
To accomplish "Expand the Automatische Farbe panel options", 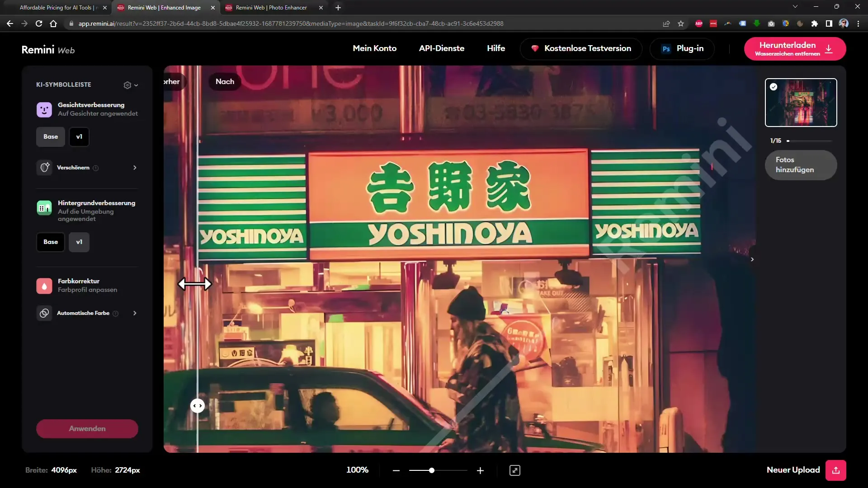I will [x=134, y=313].
